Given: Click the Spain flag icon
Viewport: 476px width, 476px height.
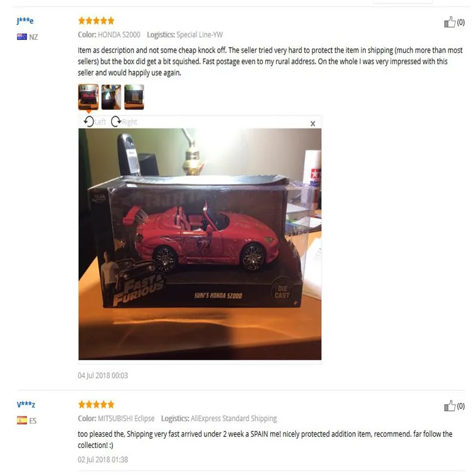Looking at the screenshot, I should click(x=22, y=421).
